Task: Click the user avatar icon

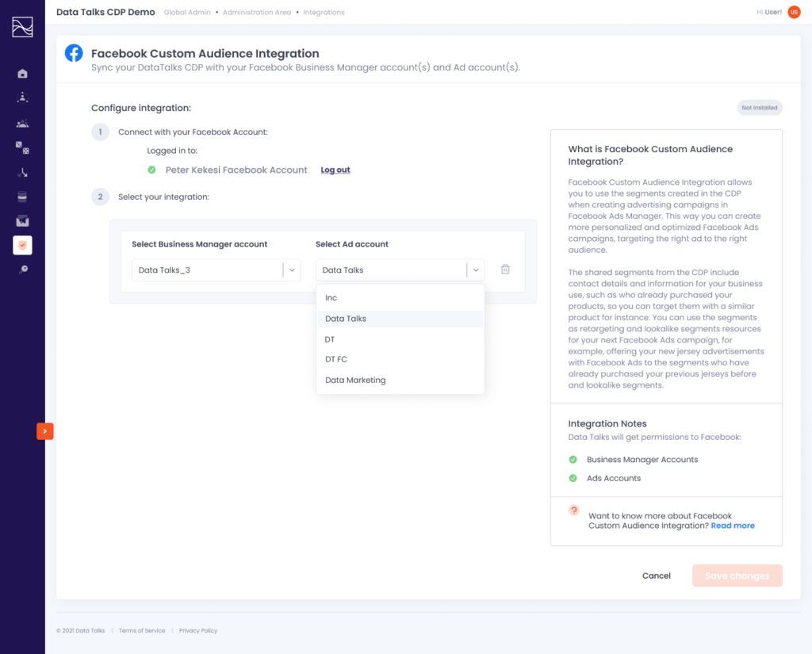Action: click(x=794, y=12)
